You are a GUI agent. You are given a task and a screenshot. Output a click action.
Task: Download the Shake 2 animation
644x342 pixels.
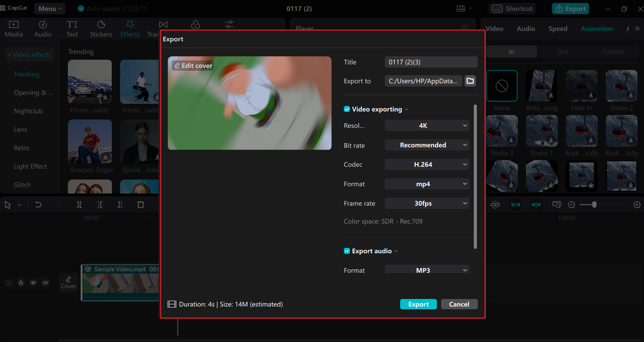pyautogui.click(x=631, y=95)
